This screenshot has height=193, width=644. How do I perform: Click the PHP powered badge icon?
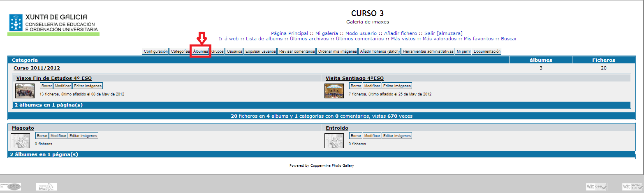pyautogui.click(x=11, y=187)
